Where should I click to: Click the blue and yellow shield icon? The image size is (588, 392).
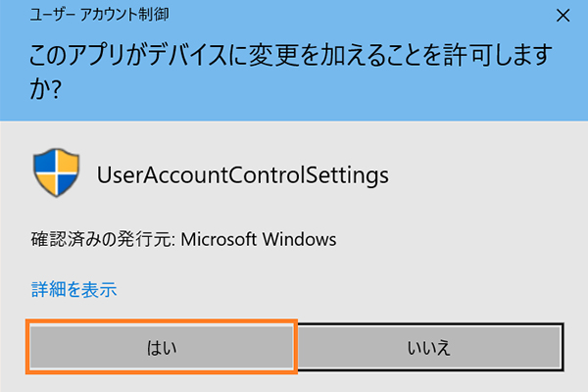coord(57,174)
